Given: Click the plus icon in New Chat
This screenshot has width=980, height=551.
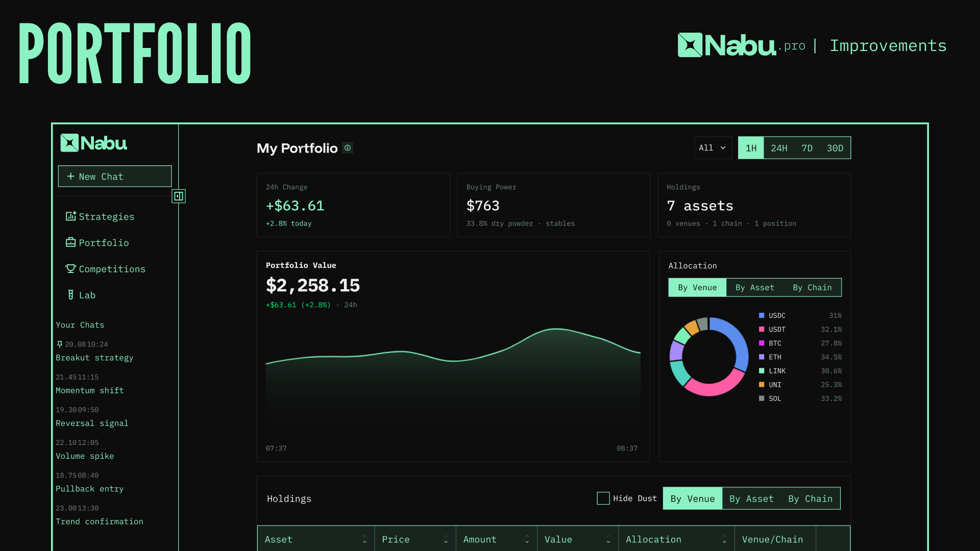Looking at the screenshot, I should 71,176.
